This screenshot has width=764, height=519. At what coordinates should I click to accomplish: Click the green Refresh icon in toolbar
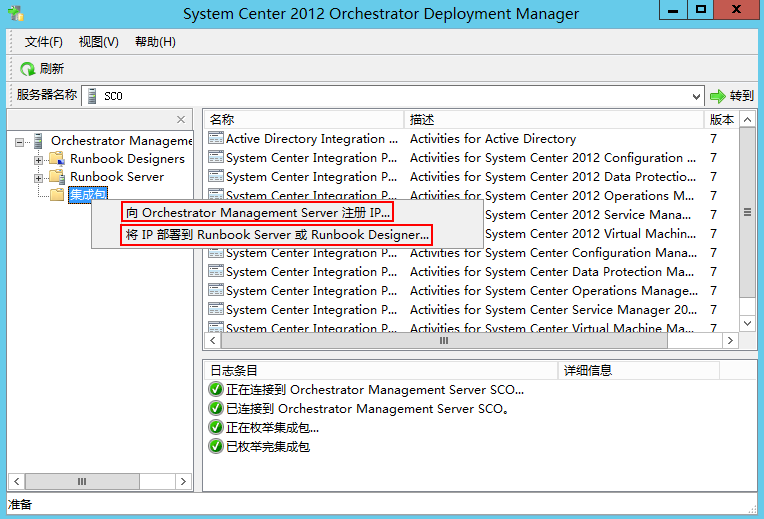coord(27,69)
